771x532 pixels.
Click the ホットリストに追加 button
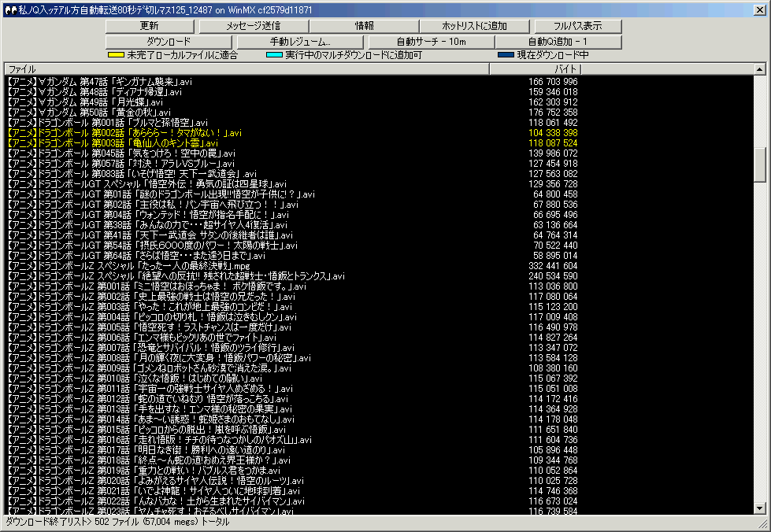click(x=474, y=26)
